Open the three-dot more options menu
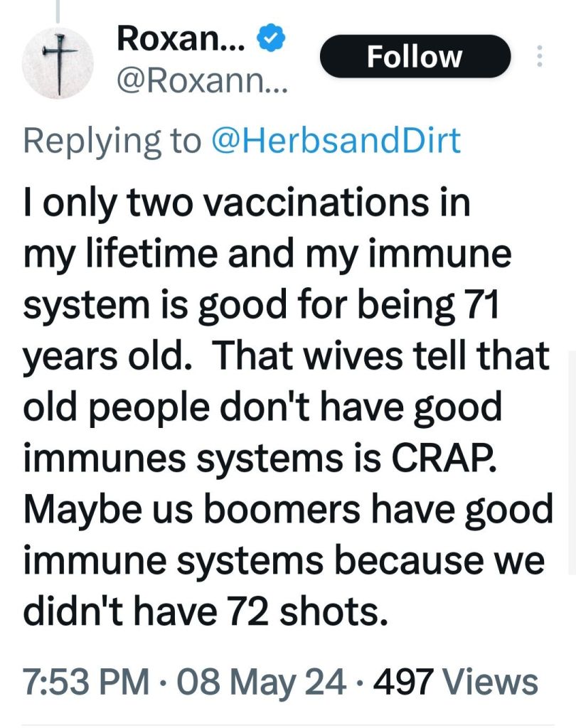Viewport: 576px width, 728px height. pyautogui.click(x=538, y=57)
